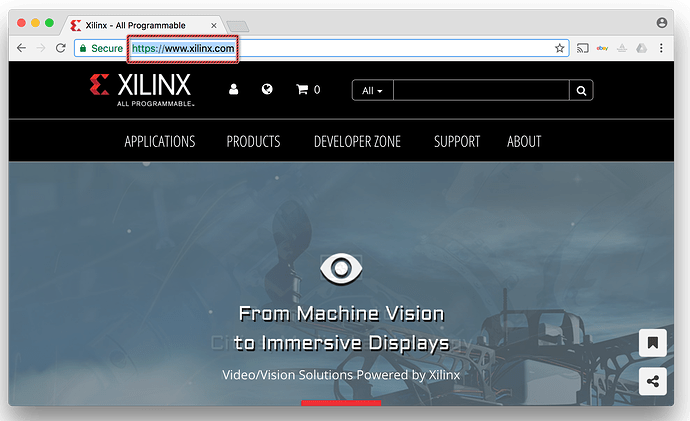The image size is (690, 421).
Task: Open the shopping cart
Action: (x=307, y=90)
